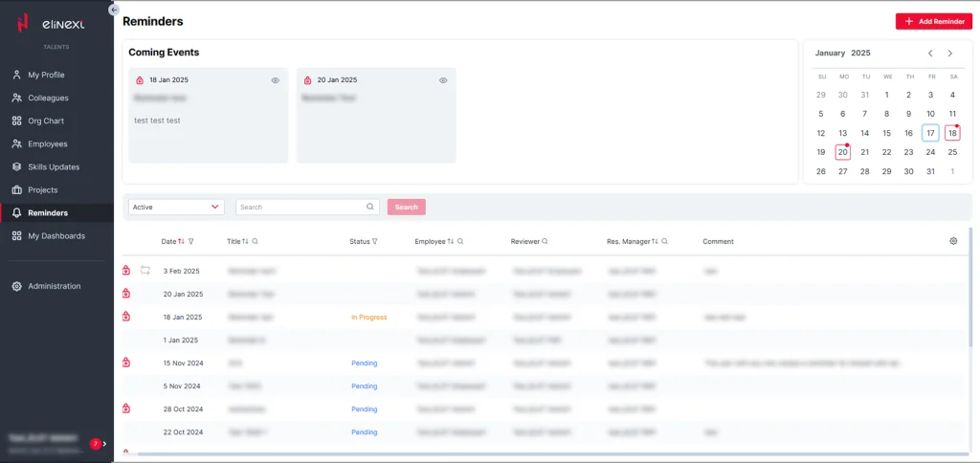The width and height of the screenshot is (980, 463).
Task: Open Date column filter funnel
Action: (x=190, y=241)
